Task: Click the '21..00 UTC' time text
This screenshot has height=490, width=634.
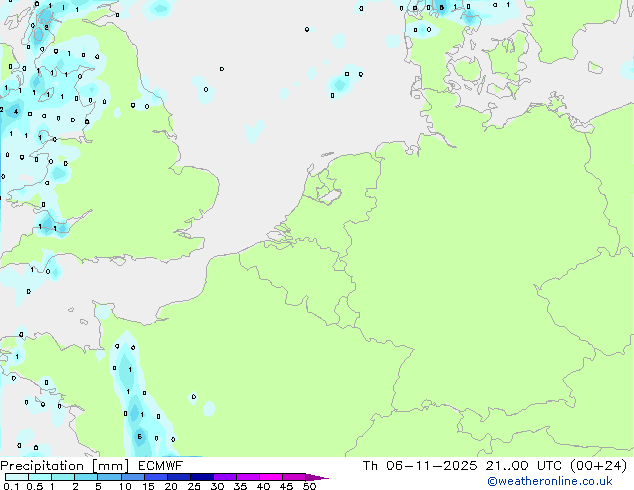Action: [524, 466]
